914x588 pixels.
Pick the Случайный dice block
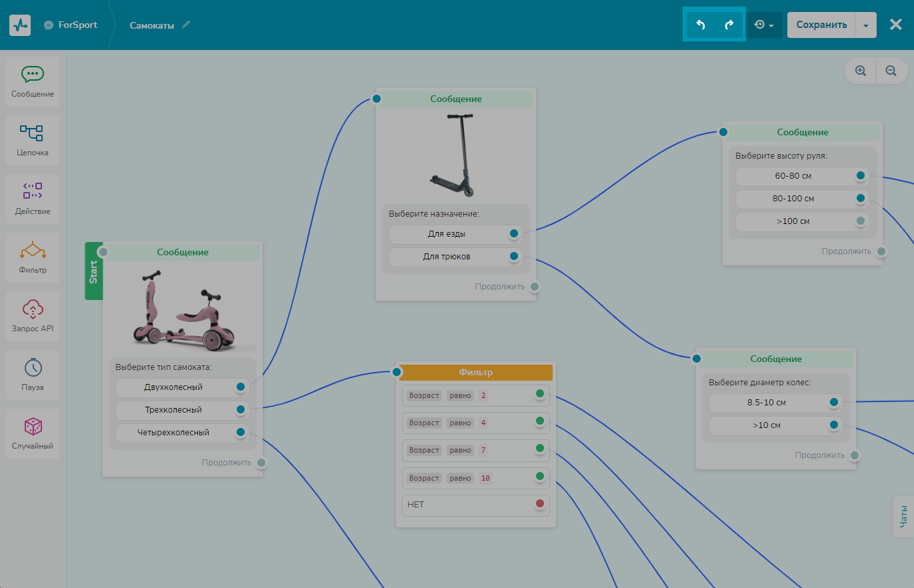pos(33,434)
